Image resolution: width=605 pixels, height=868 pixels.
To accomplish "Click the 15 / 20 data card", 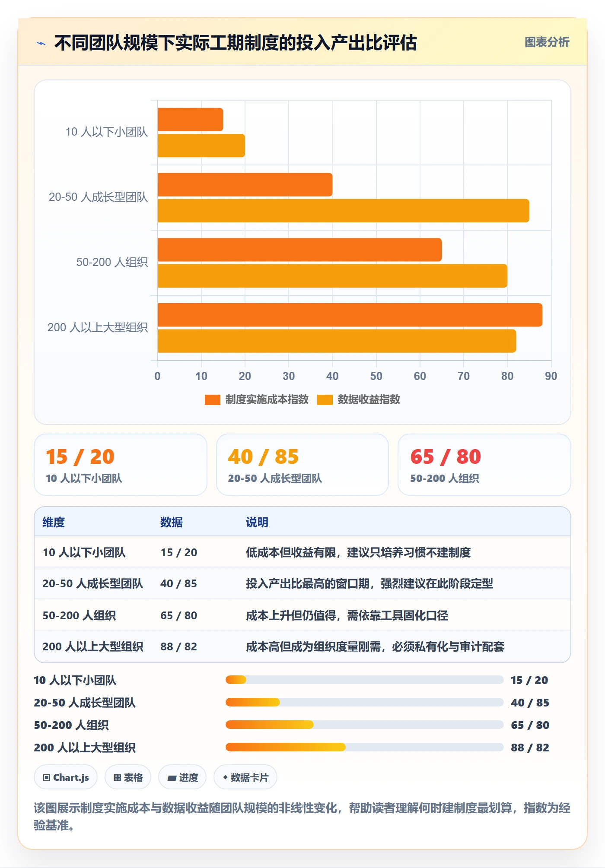I will click(x=121, y=465).
